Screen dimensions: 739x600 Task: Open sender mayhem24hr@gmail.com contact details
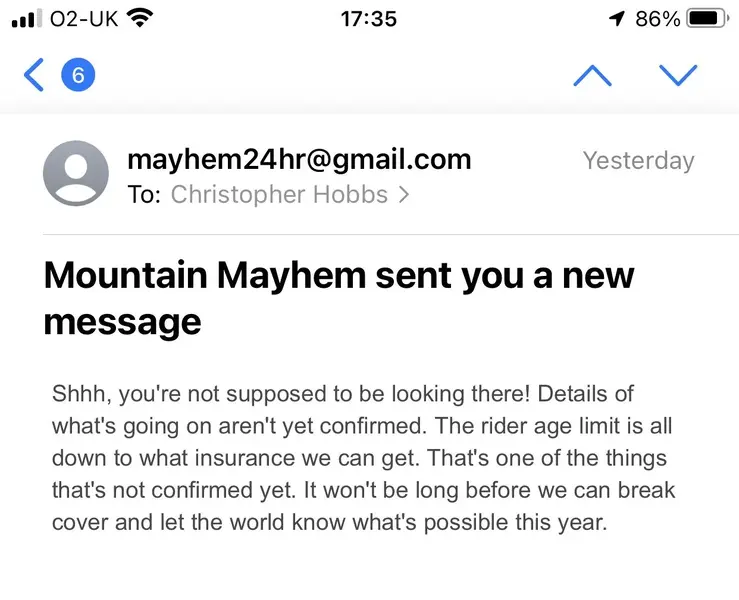(299, 159)
